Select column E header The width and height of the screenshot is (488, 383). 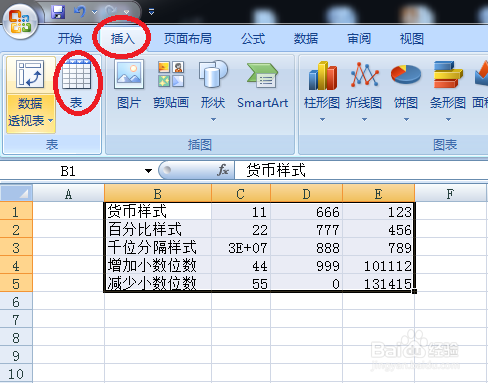coord(378,194)
